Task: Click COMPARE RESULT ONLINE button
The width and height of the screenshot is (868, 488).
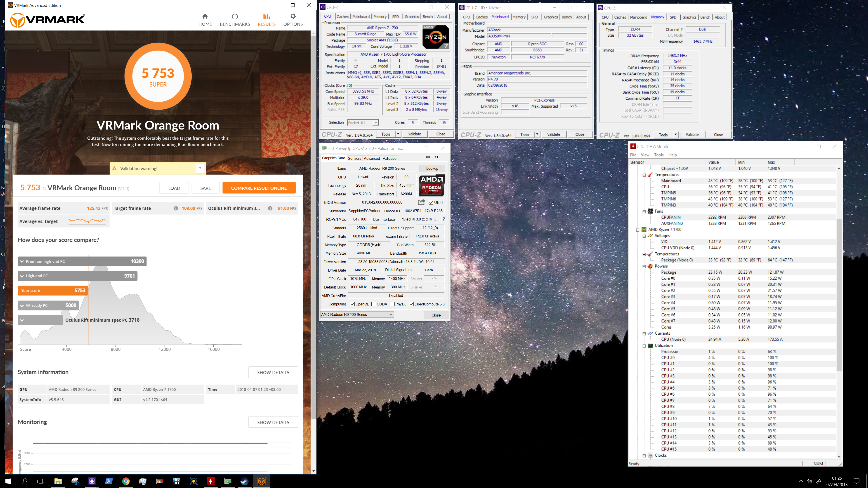Action: click(x=259, y=188)
